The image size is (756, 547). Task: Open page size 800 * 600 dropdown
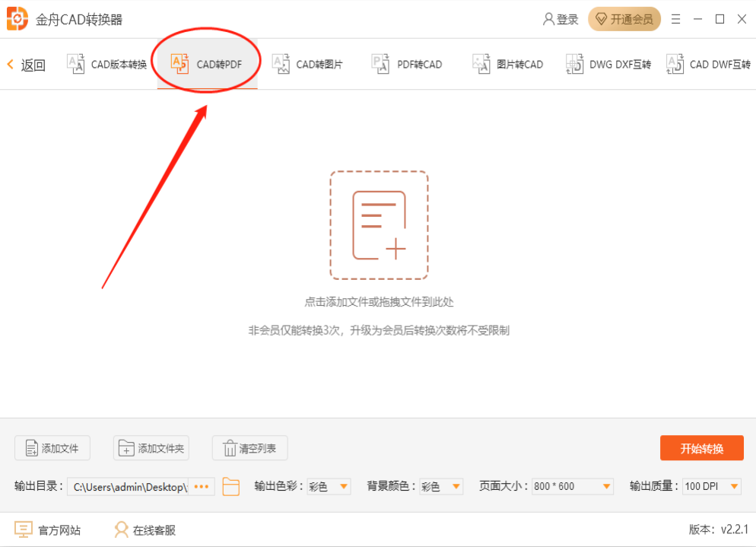point(572,487)
